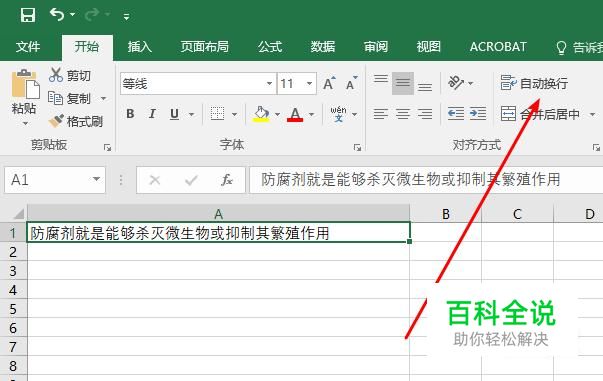
Task: Select middle vertical align icon
Action: (x=403, y=83)
